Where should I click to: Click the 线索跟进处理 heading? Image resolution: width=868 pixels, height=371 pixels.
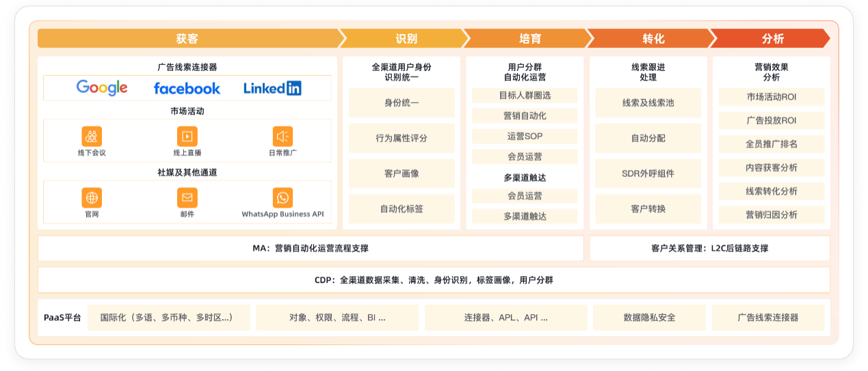(x=648, y=72)
